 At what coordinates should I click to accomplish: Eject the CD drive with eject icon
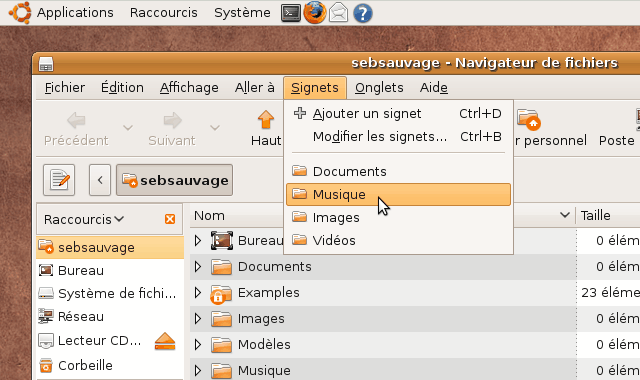(165, 341)
